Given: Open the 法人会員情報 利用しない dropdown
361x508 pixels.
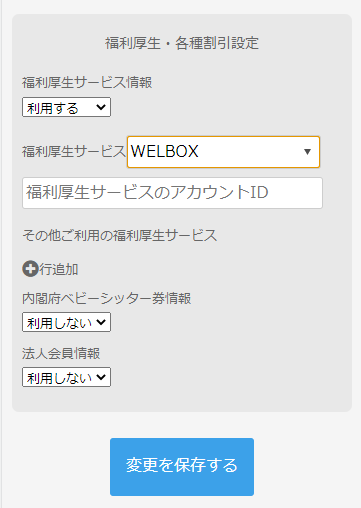Looking at the screenshot, I should [66, 377].
